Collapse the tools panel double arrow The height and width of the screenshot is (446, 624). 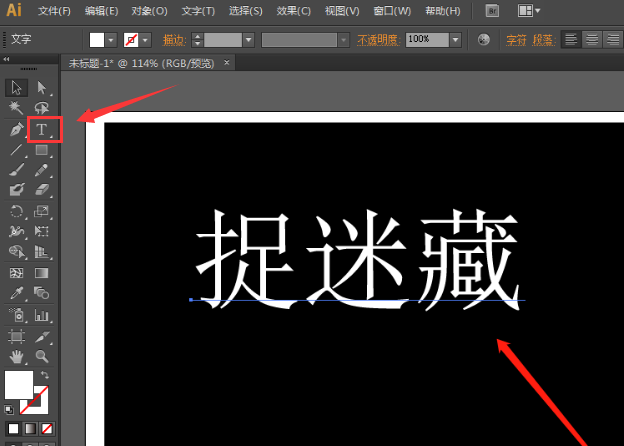[x=6, y=59]
